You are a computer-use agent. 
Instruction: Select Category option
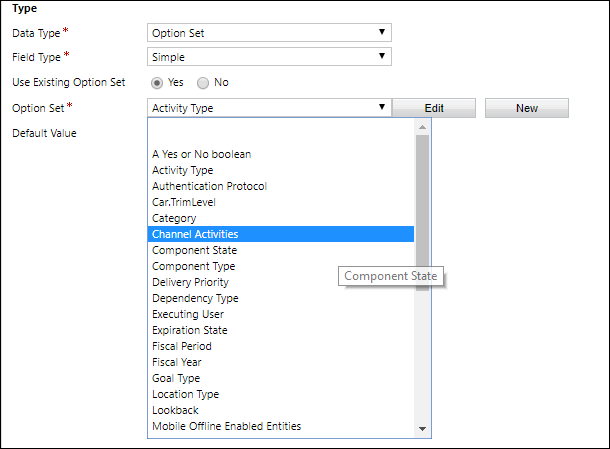[x=281, y=218]
